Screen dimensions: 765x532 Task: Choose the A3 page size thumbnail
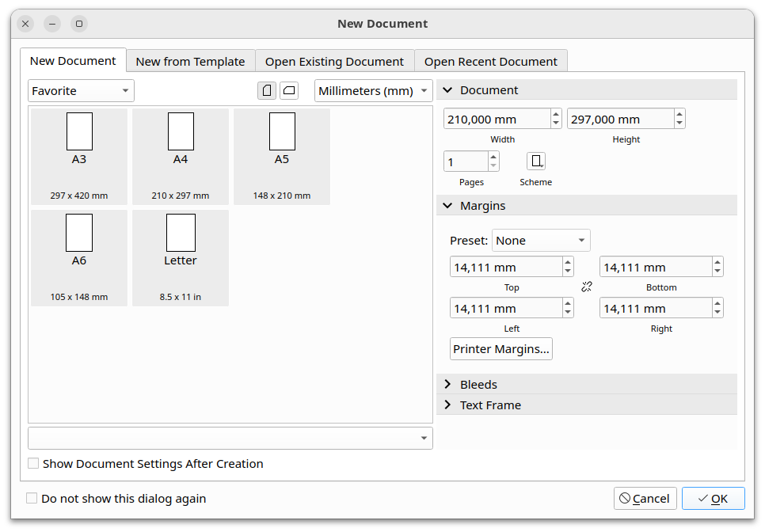(x=79, y=156)
